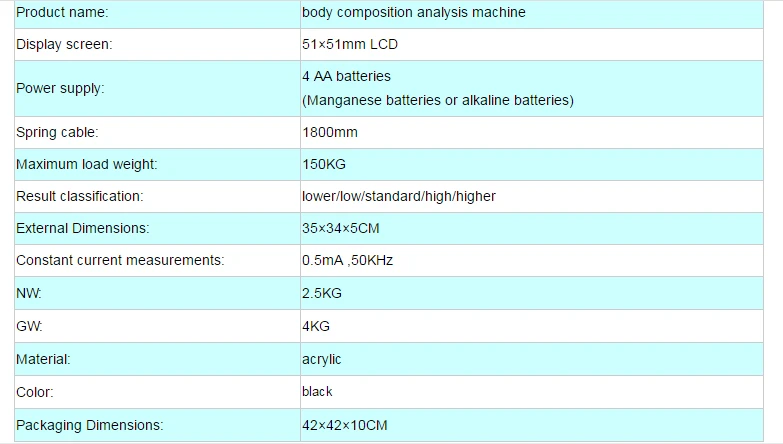Click the 'NW:' label
Image resolution: width=783 pixels, height=444 pixels.
(x=28, y=293)
